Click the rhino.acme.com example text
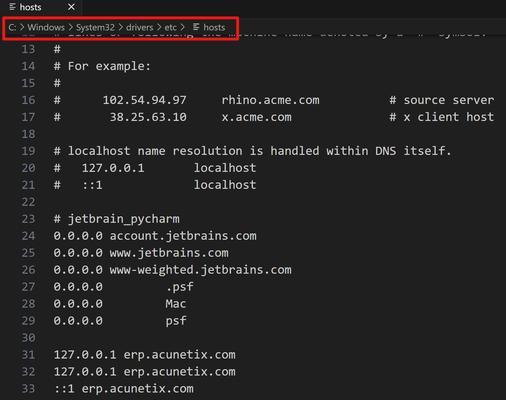506x400 pixels. [270, 100]
